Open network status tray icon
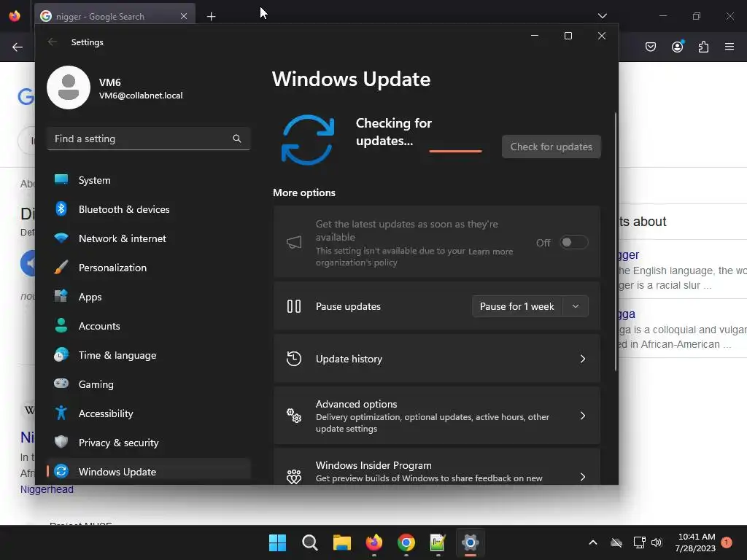Screen dimensions: 747x560 (x=639, y=542)
